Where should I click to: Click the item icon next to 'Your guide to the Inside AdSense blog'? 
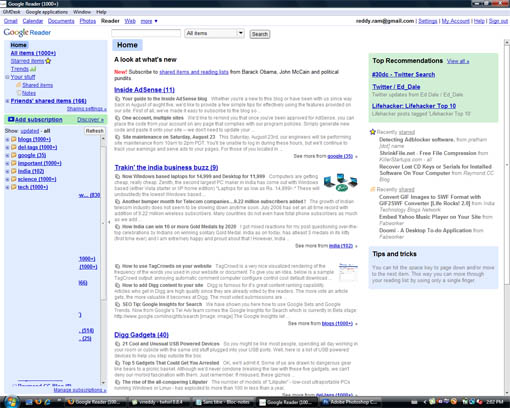coord(117,99)
